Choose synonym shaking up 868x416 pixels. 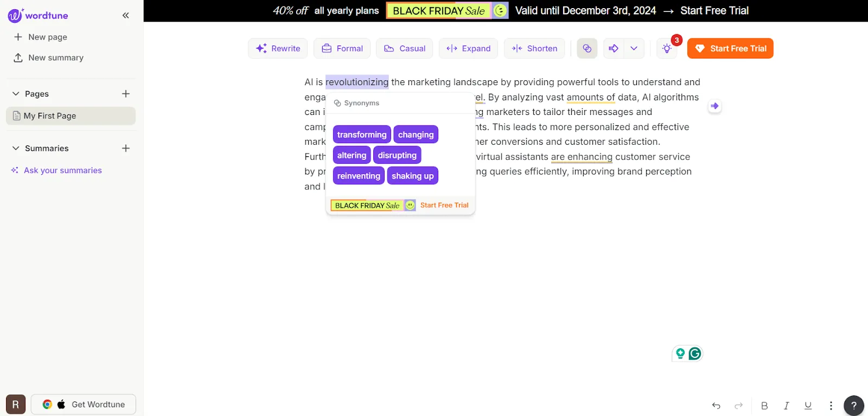pos(412,176)
